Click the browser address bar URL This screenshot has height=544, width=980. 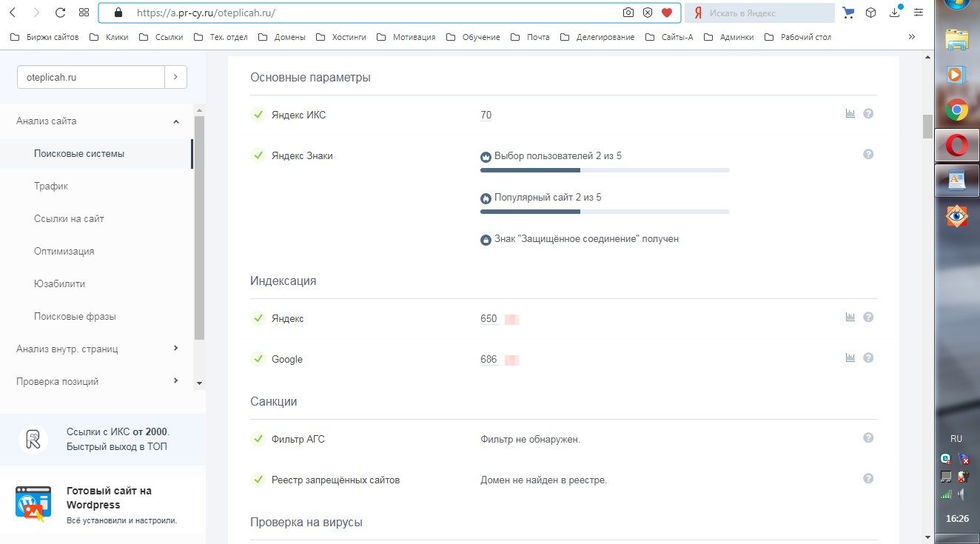(207, 13)
